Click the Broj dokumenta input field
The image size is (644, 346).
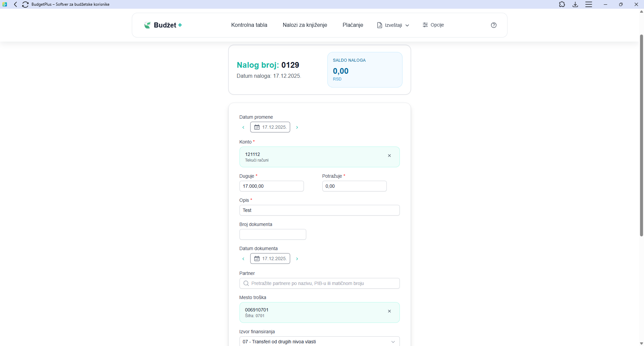point(272,234)
